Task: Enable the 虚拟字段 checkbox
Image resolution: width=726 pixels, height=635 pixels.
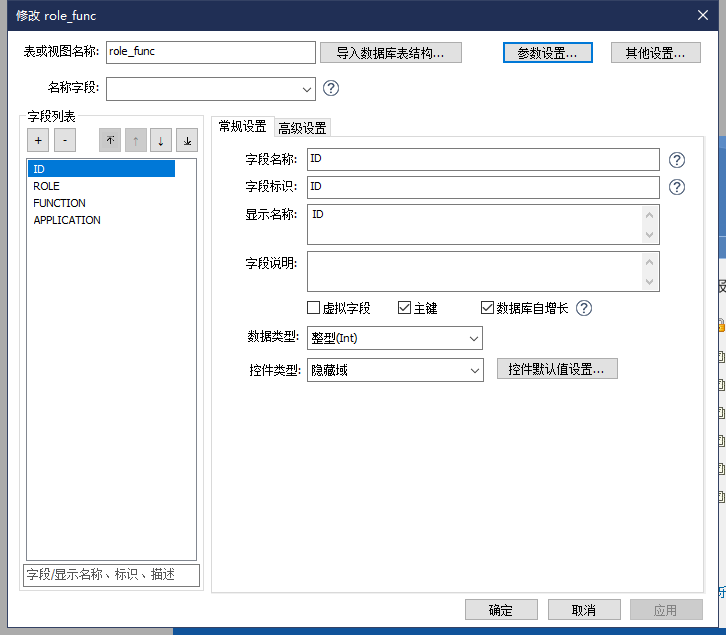Action: click(314, 308)
